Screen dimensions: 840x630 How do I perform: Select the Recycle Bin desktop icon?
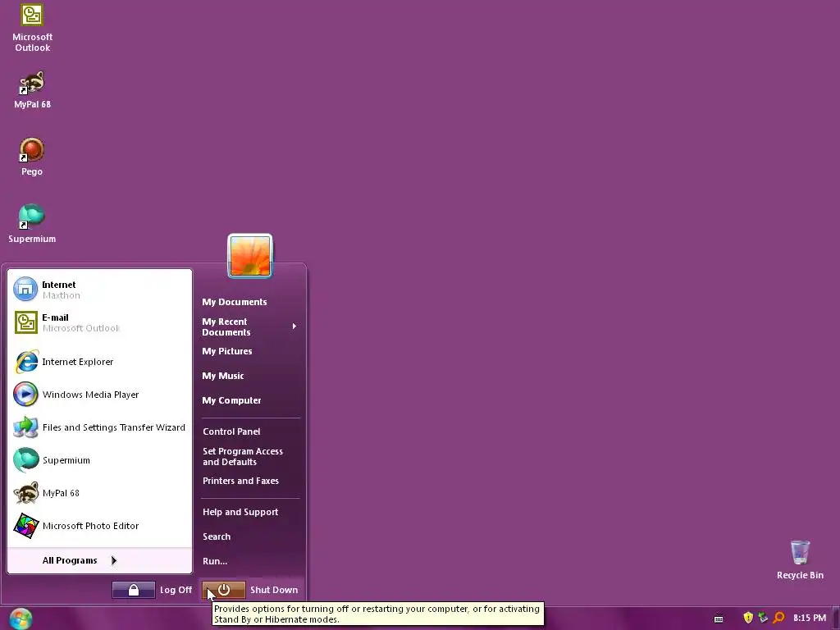[800, 560]
